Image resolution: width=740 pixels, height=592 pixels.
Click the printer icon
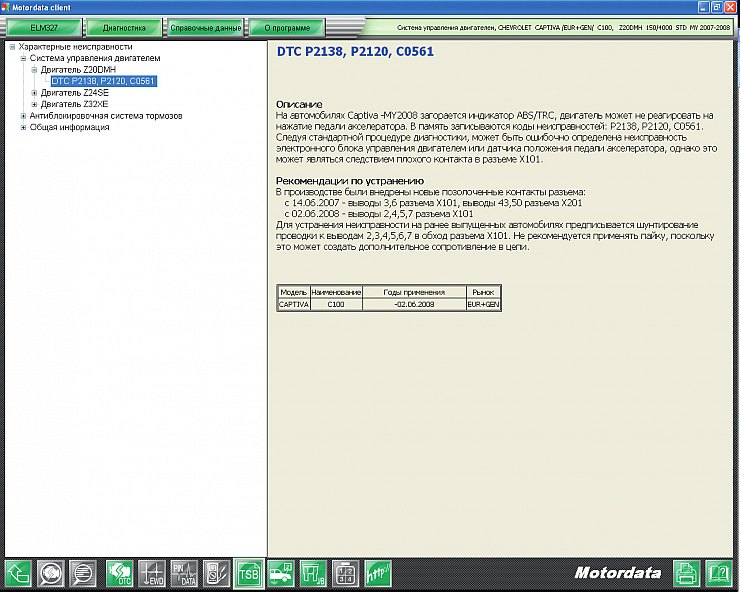687,574
